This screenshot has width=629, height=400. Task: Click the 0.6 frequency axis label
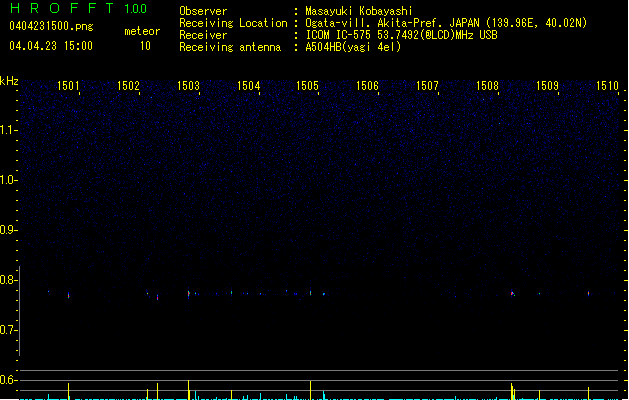(x=8, y=380)
